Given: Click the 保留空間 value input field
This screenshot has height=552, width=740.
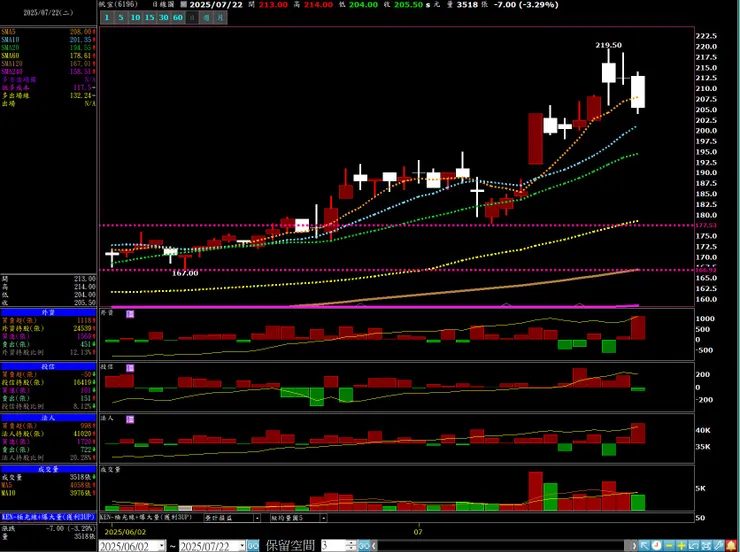Looking at the screenshot, I should (x=333, y=546).
